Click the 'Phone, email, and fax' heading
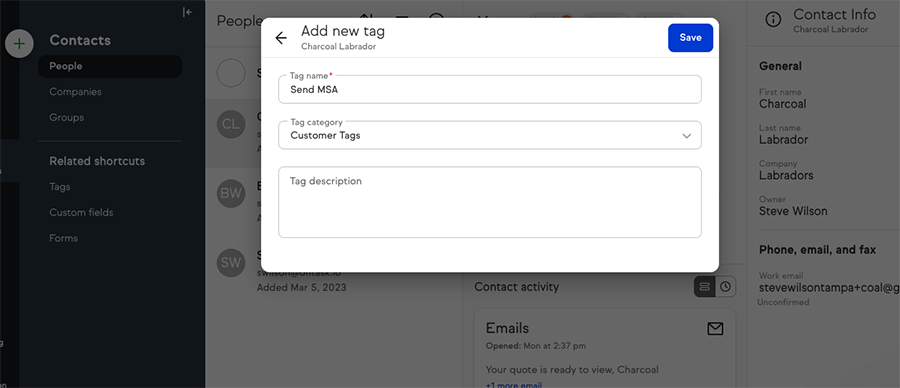 click(x=817, y=250)
